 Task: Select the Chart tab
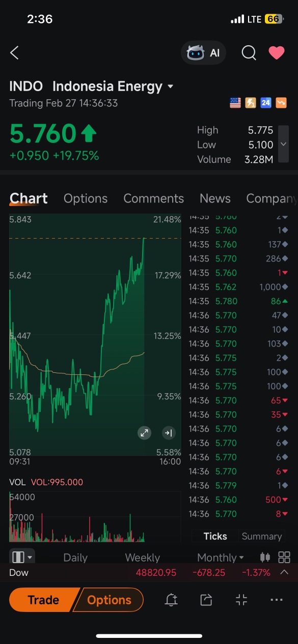(x=29, y=198)
